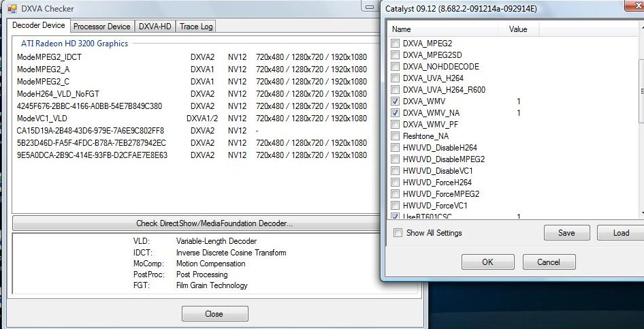
Task: Check the HWUVD_DisableH264 option
Action: [395, 147]
